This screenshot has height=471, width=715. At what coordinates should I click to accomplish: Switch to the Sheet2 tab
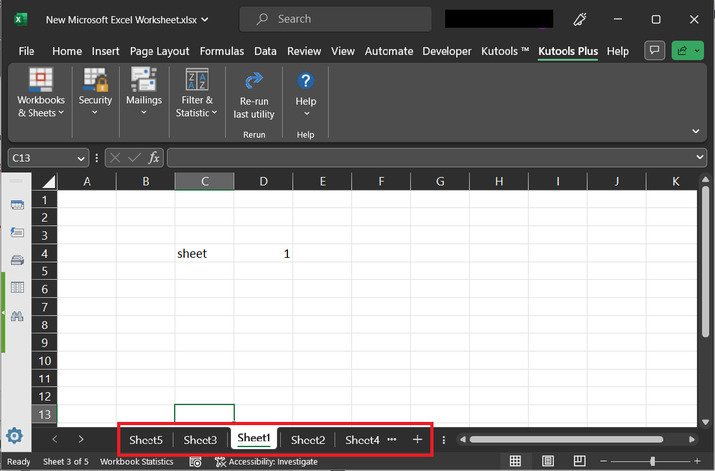click(x=308, y=440)
